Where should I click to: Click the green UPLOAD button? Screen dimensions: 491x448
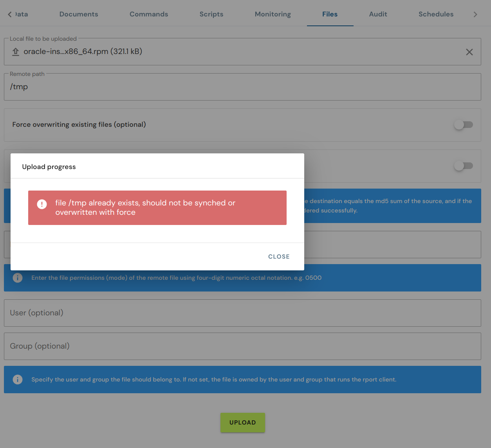click(243, 423)
